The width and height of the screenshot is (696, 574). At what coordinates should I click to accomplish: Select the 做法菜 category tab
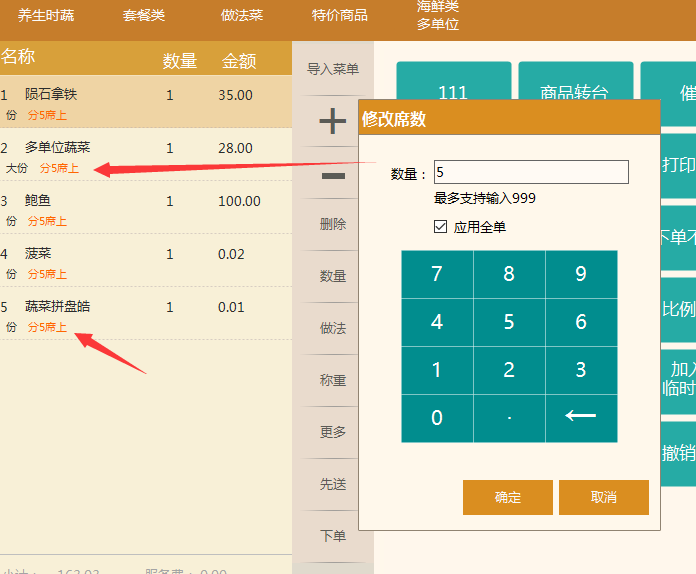(242, 15)
